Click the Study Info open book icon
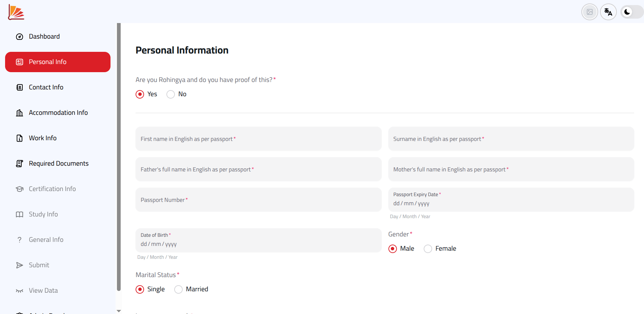 [x=20, y=214]
